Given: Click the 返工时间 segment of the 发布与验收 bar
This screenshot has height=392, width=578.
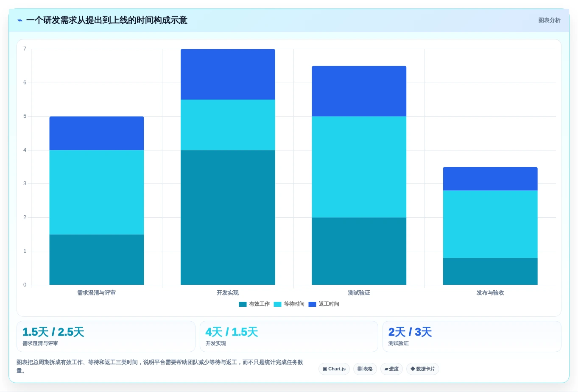Looking at the screenshot, I should (490, 179).
